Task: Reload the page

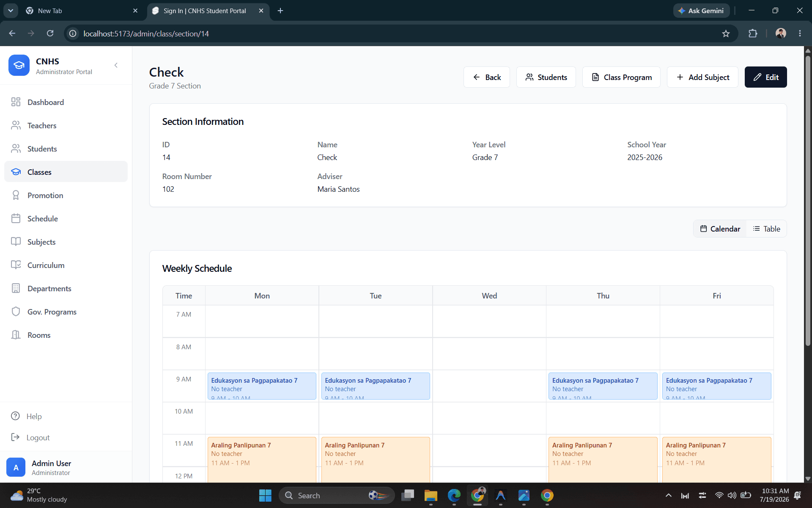Action: 50,33
